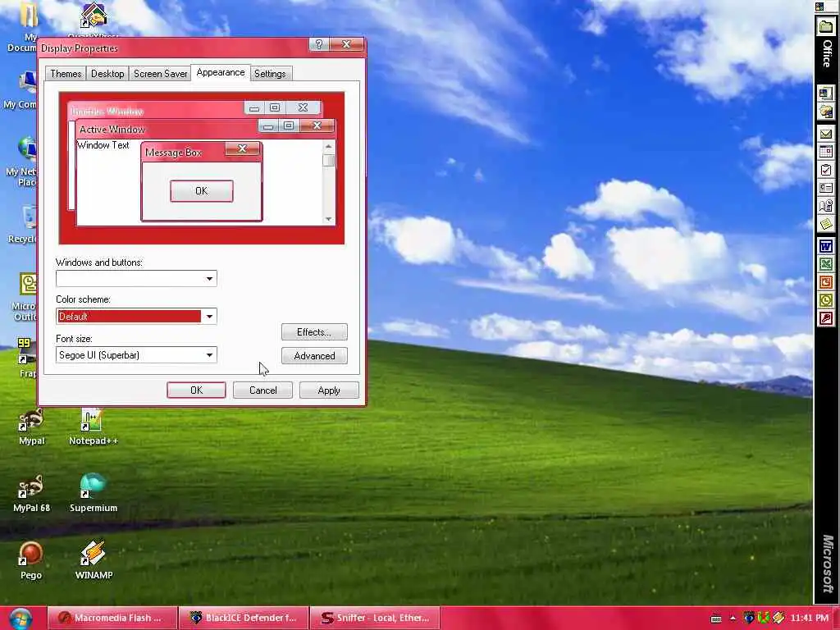Switch to BlackICE Defender taskbar button
Viewport: 840px width, 630px height.
pos(244,618)
